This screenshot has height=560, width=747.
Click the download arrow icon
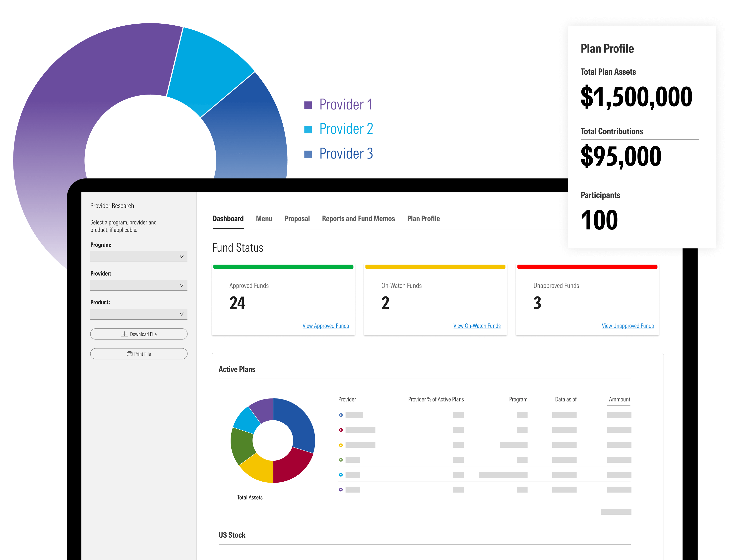pos(124,334)
